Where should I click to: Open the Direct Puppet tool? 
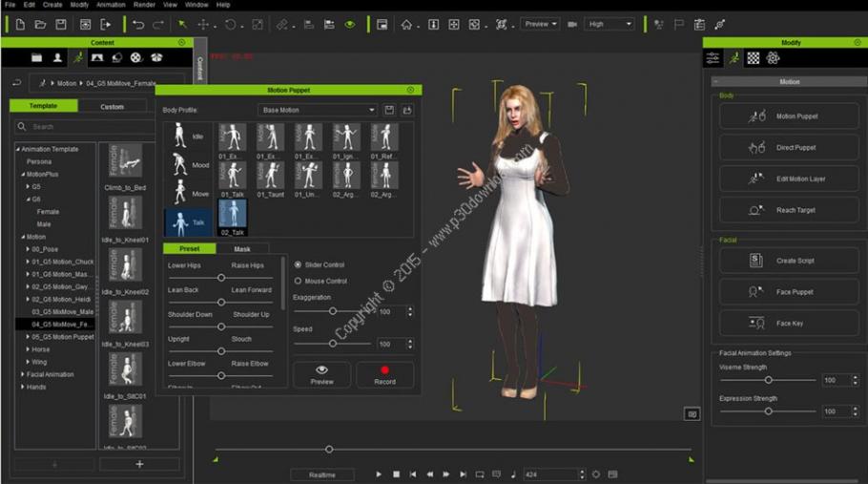point(790,148)
